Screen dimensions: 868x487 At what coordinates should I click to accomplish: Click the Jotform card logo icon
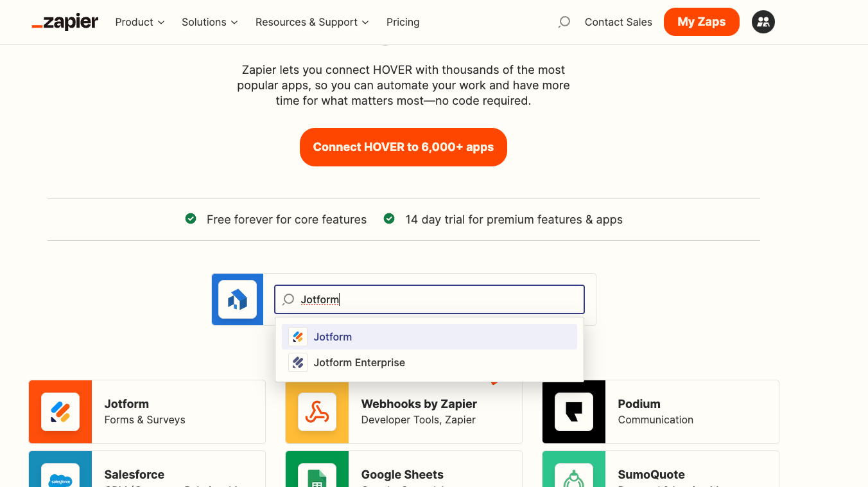[x=60, y=412]
